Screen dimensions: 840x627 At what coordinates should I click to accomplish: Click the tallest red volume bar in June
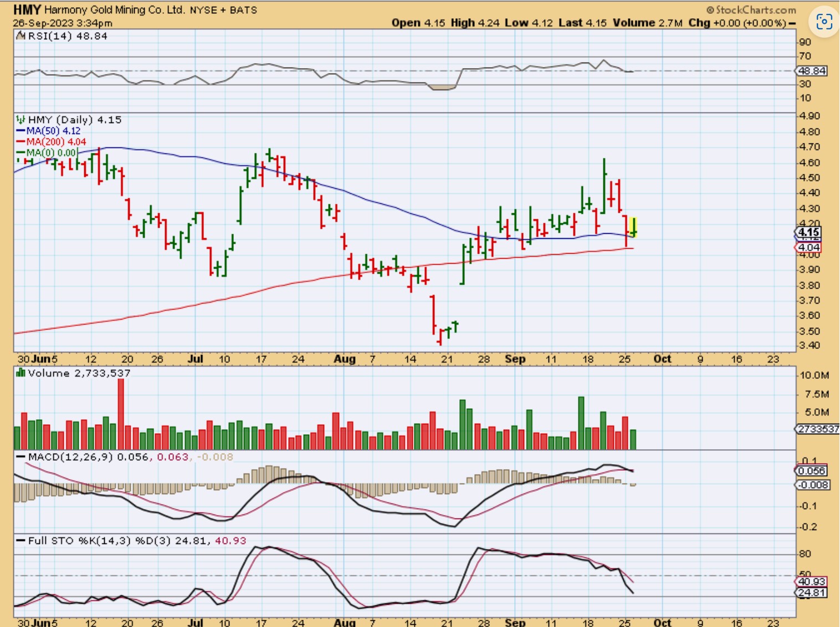tap(121, 414)
